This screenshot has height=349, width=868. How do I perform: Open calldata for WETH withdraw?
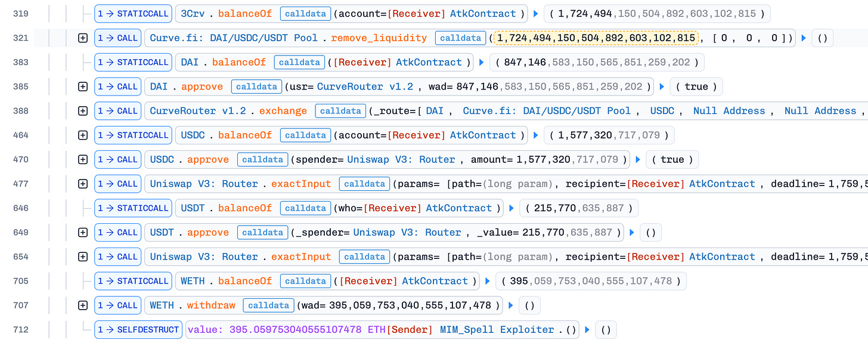268,305
